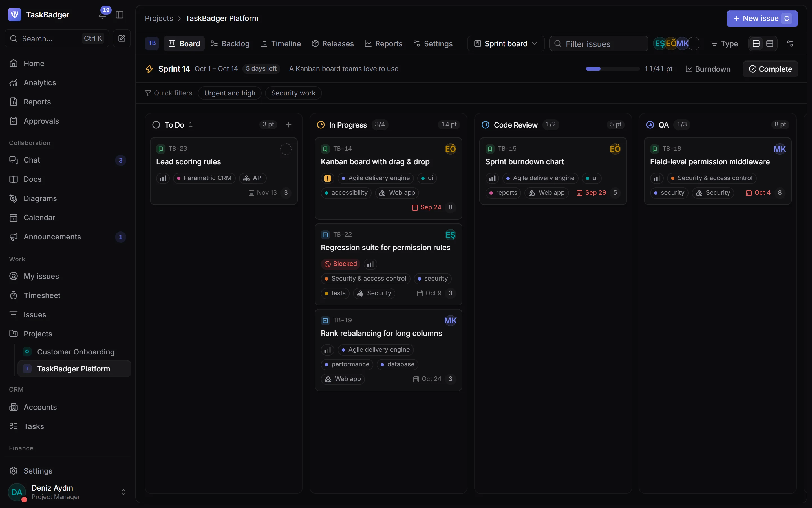Click the TB project badge icon
The width and height of the screenshot is (812, 508).
tap(152, 43)
